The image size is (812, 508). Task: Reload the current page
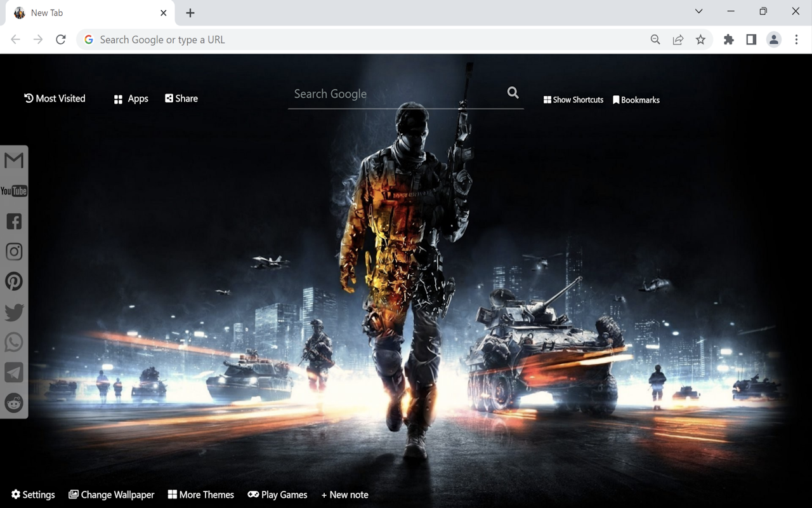coord(61,40)
